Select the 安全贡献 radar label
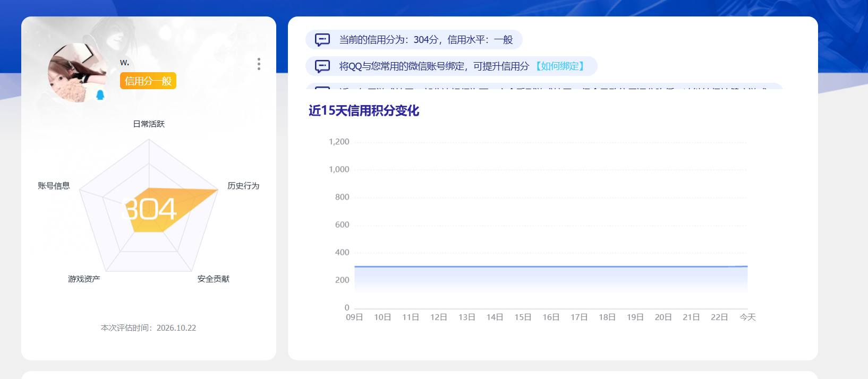This screenshot has height=379, width=868. [214, 279]
